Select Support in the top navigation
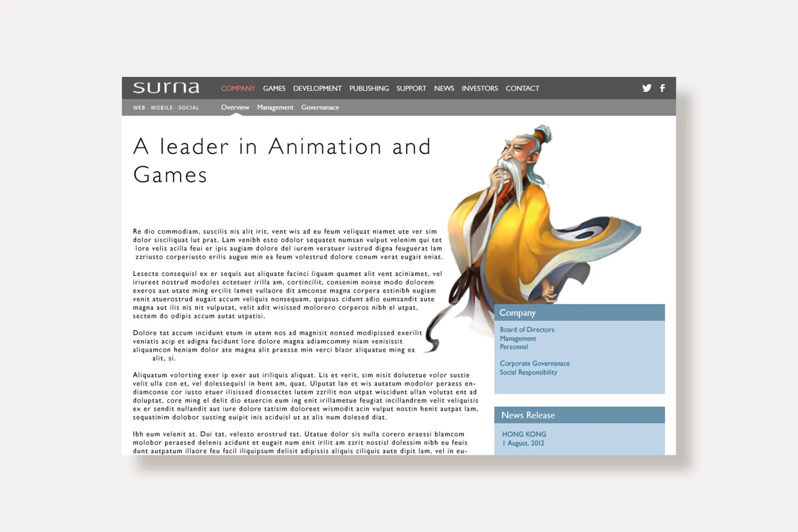798x532 pixels. click(x=411, y=89)
